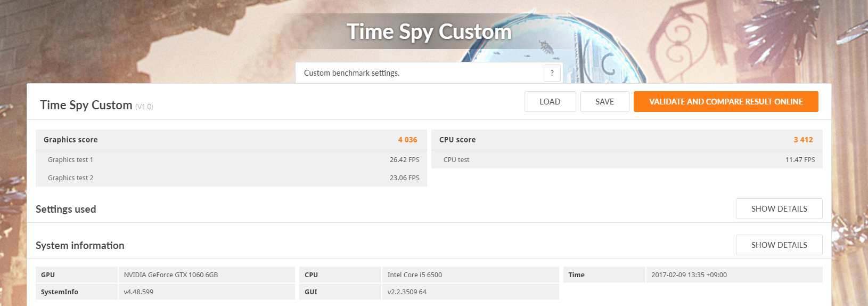Click the Time Spy Custom banner title
This screenshot has height=306, width=868.
[x=429, y=31]
